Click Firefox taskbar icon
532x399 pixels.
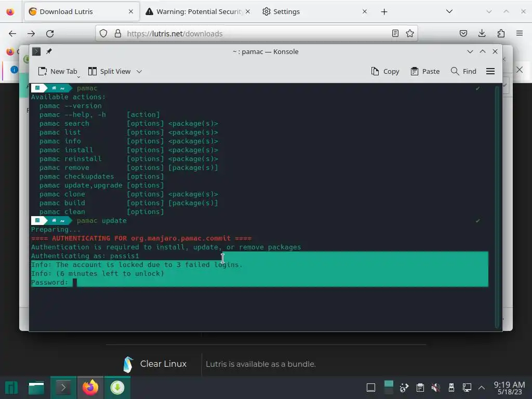pos(90,388)
